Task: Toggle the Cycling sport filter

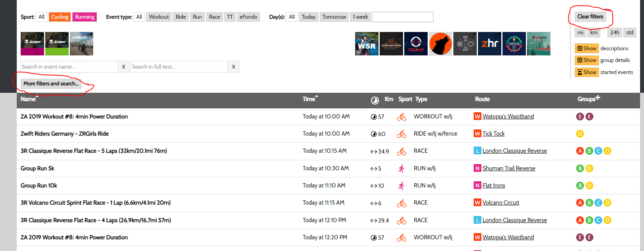Action: [60, 17]
